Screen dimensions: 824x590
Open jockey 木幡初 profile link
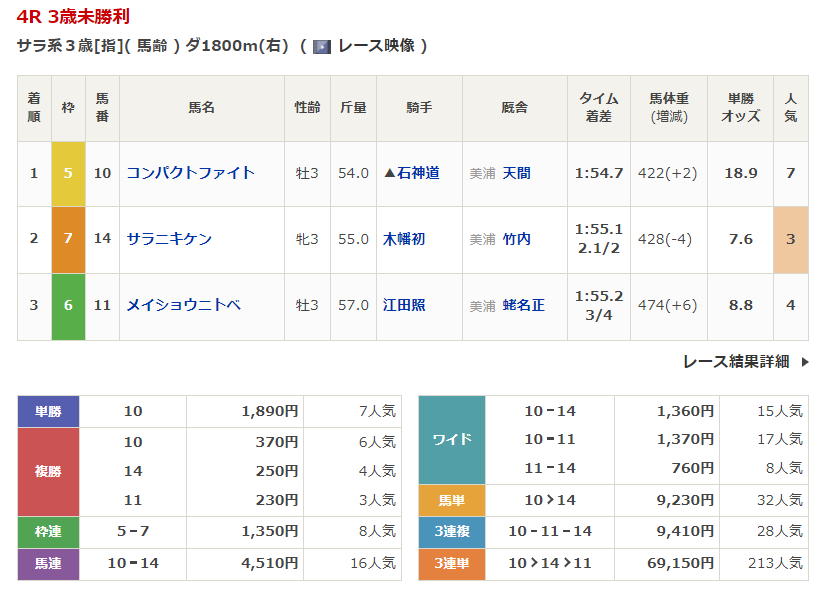pyautogui.click(x=404, y=239)
